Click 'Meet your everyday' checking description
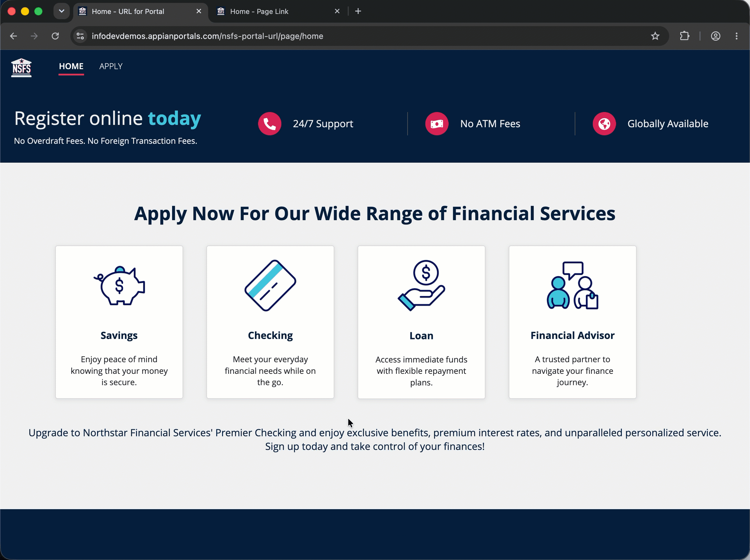750x560 pixels. coord(270,371)
